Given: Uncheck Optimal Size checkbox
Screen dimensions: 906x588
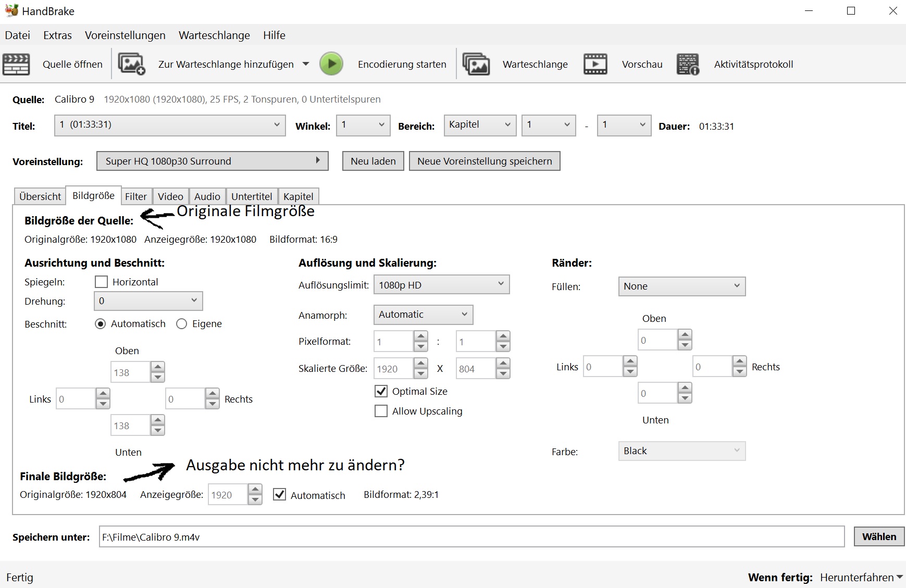Looking at the screenshot, I should 381,391.
